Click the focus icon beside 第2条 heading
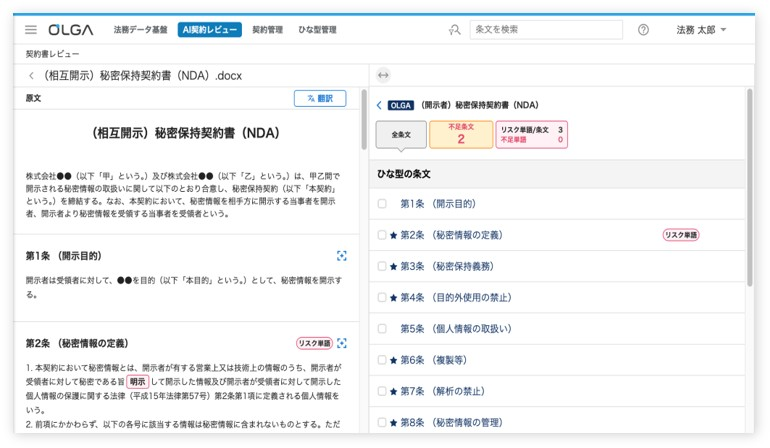The height and width of the screenshot is (448, 770). pyautogui.click(x=342, y=343)
